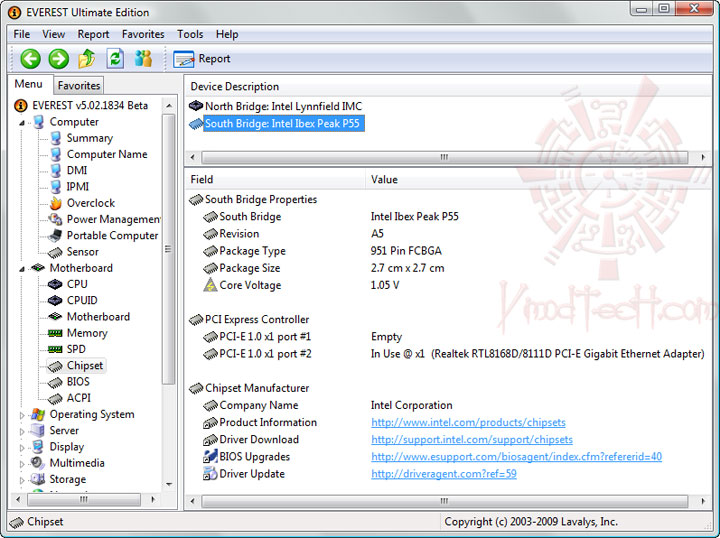Select IPMI in the tree
Screen dimensions: 720x538
click(78, 187)
